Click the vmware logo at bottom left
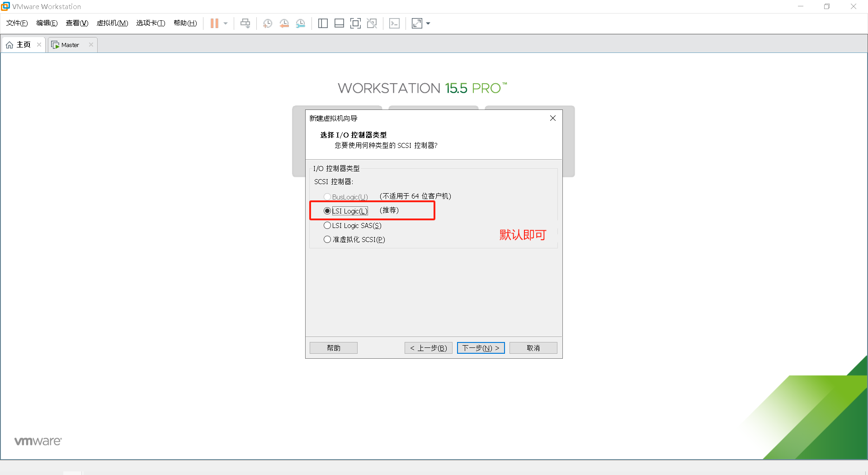The height and width of the screenshot is (475, 868). [38, 441]
